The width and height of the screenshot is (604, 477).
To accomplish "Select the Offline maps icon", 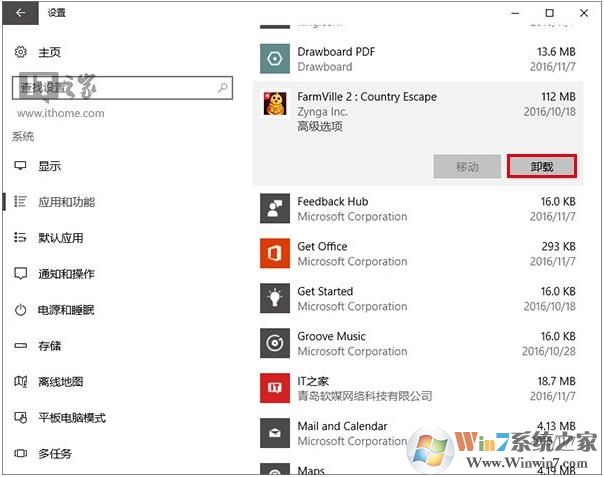I will 20,381.
